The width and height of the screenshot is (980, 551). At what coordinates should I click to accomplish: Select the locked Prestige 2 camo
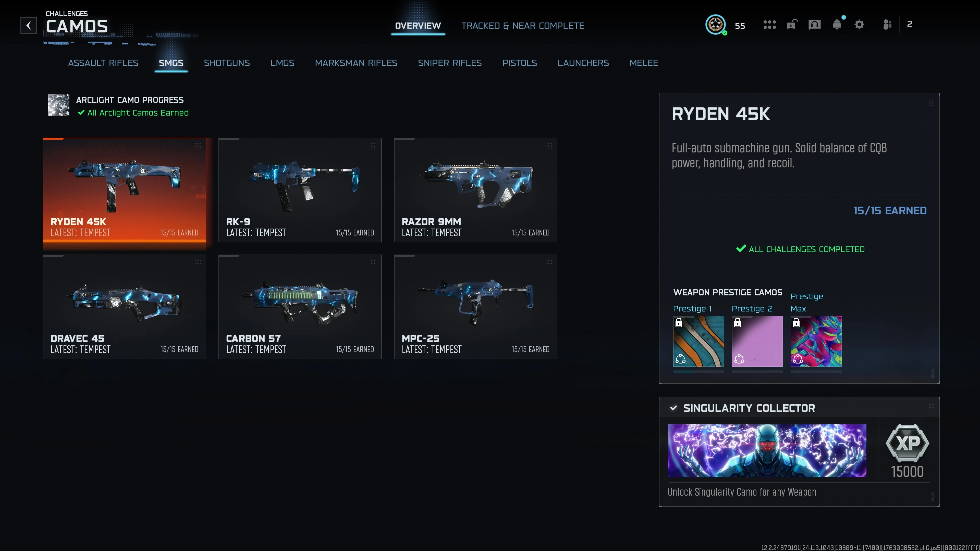pyautogui.click(x=757, y=342)
